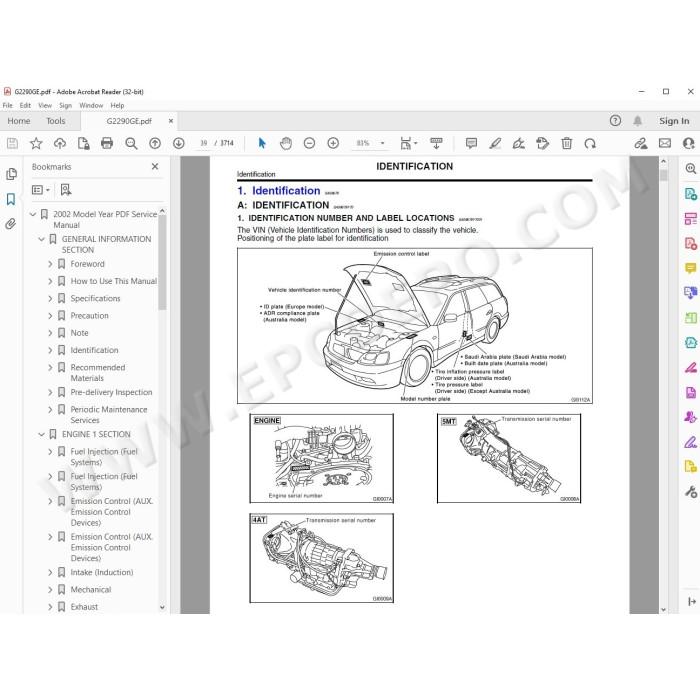Image resolution: width=700 pixels, height=700 pixels.
Task: Click the page display scrolling mode icon
Action: (436, 143)
